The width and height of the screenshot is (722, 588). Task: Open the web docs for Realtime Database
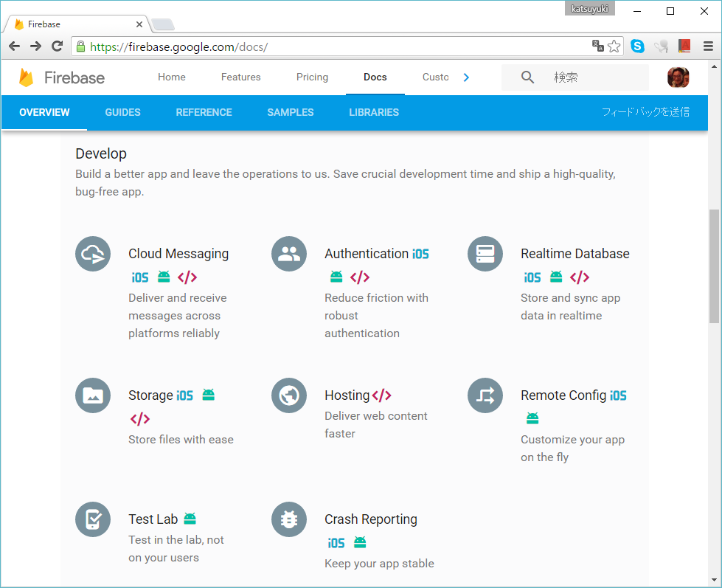tap(580, 277)
